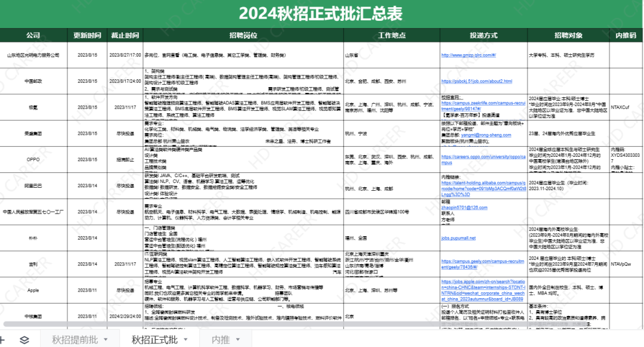The height and width of the screenshot is (347, 644).
Task: Select the 中国人民解放军第五七〇一工厂 cell
Action: point(33,212)
